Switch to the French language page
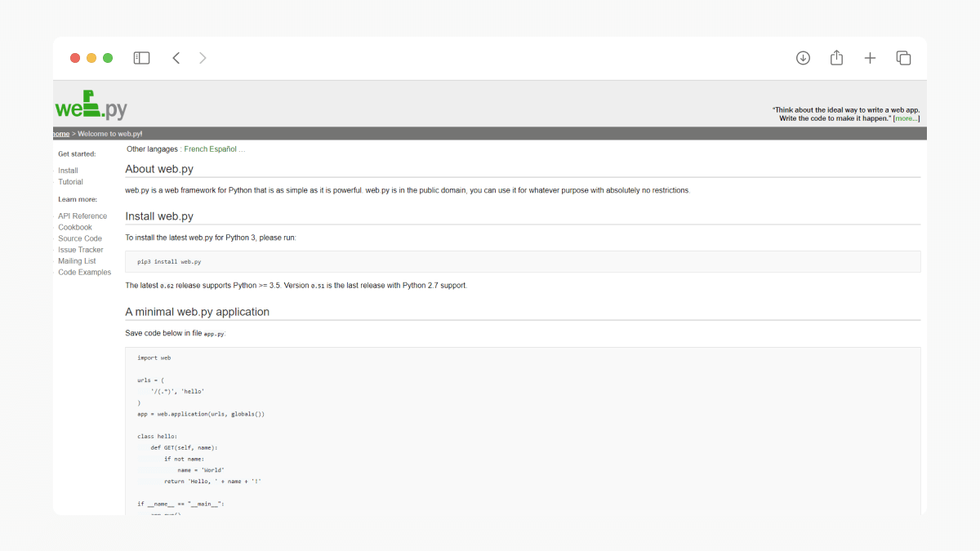980x551 pixels. point(196,149)
